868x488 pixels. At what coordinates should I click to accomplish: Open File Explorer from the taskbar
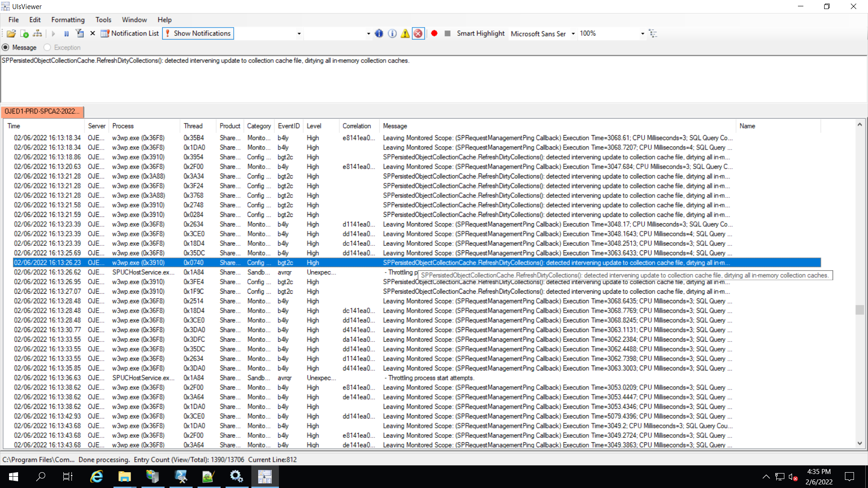click(124, 477)
